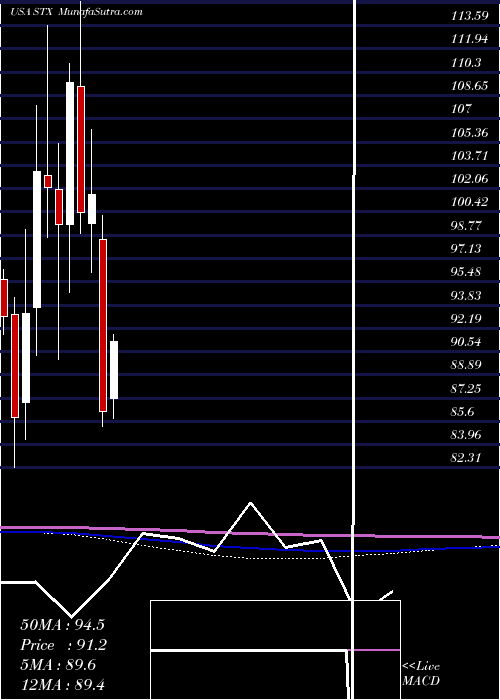Click the 12MA : 89.4 readout
This screenshot has width=500, height=700.
62,684
